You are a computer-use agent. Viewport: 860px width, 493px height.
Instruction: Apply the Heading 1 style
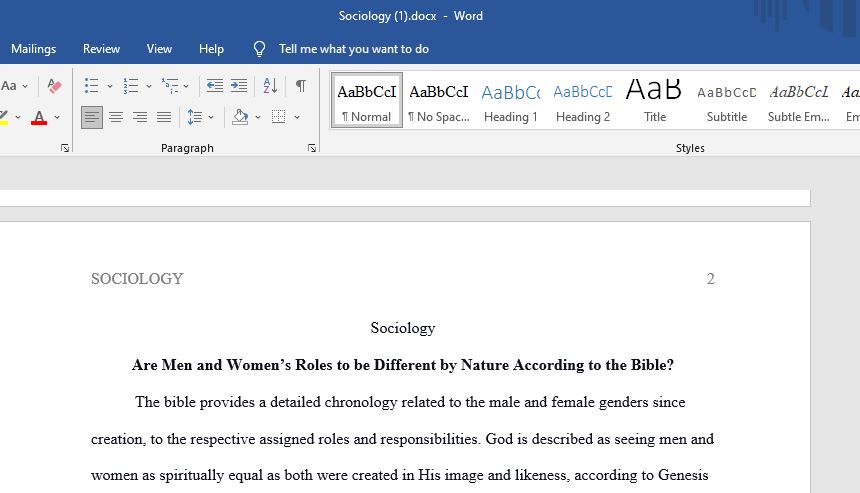pos(511,100)
